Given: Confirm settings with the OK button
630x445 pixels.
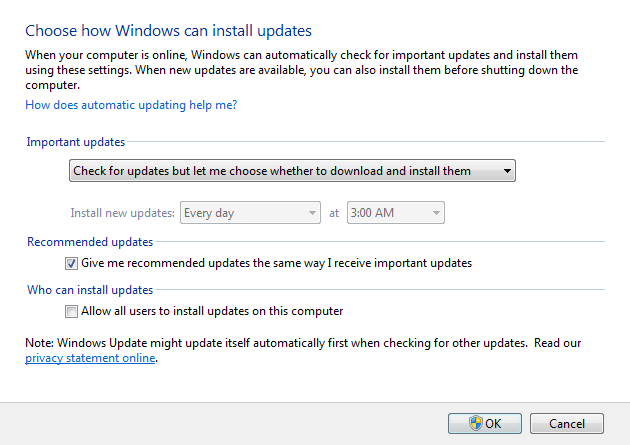Looking at the screenshot, I should tap(485, 423).
